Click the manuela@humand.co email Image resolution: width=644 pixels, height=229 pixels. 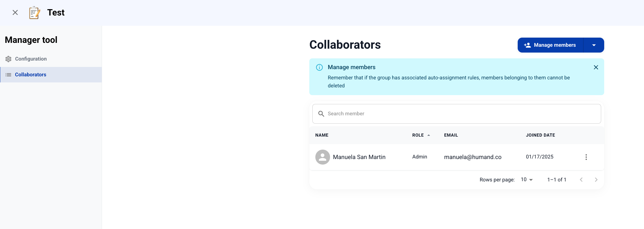tap(473, 157)
